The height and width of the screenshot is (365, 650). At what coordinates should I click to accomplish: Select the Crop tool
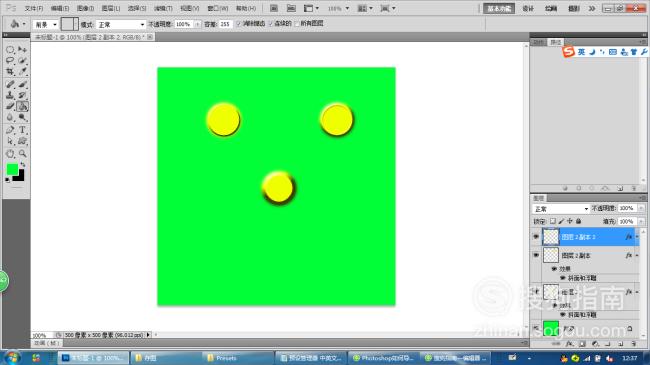[x=10, y=72]
